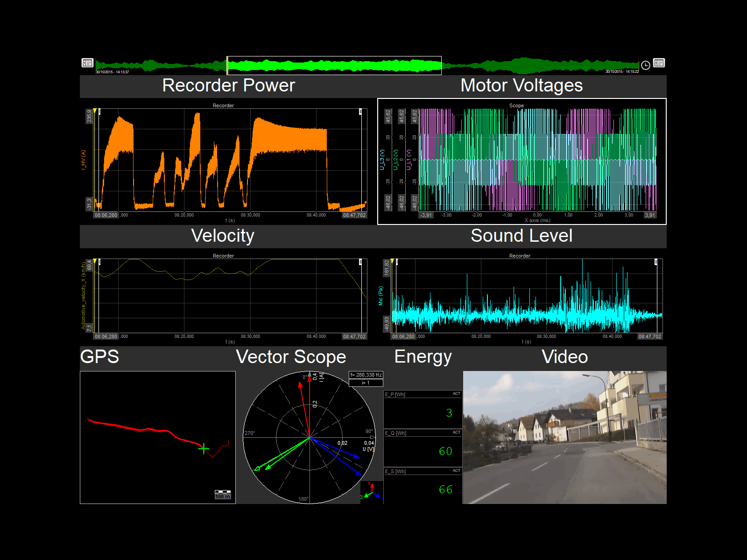Click the green crosshair on the GPS map
The height and width of the screenshot is (560, 747).
[204, 449]
